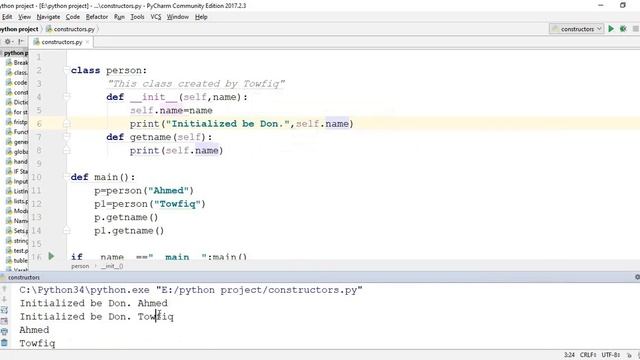The width and height of the screenshot is (640, 360).
Task: Click the gray Stop icon in the top toolbar
Action: [636, 29]
